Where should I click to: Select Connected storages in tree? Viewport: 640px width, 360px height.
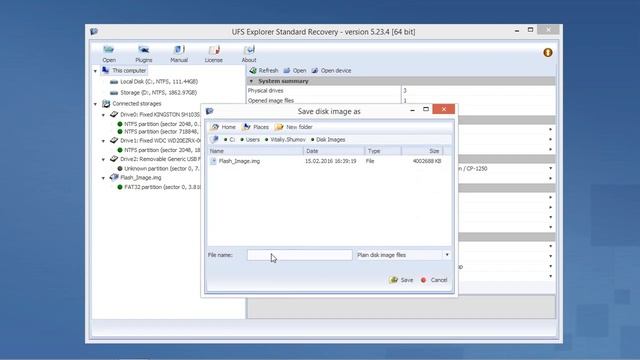tap(136, 104)
